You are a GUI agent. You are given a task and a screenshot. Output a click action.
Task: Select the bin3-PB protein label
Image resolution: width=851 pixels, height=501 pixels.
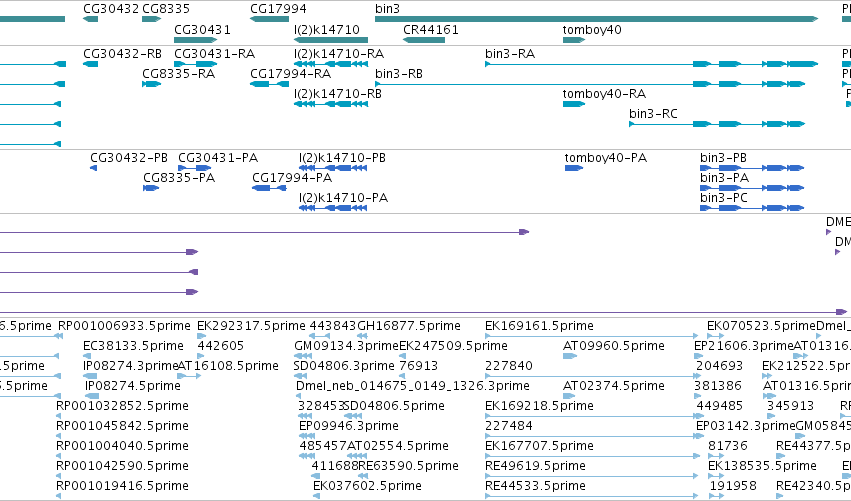pyautogui.click(x=723, y=158)
